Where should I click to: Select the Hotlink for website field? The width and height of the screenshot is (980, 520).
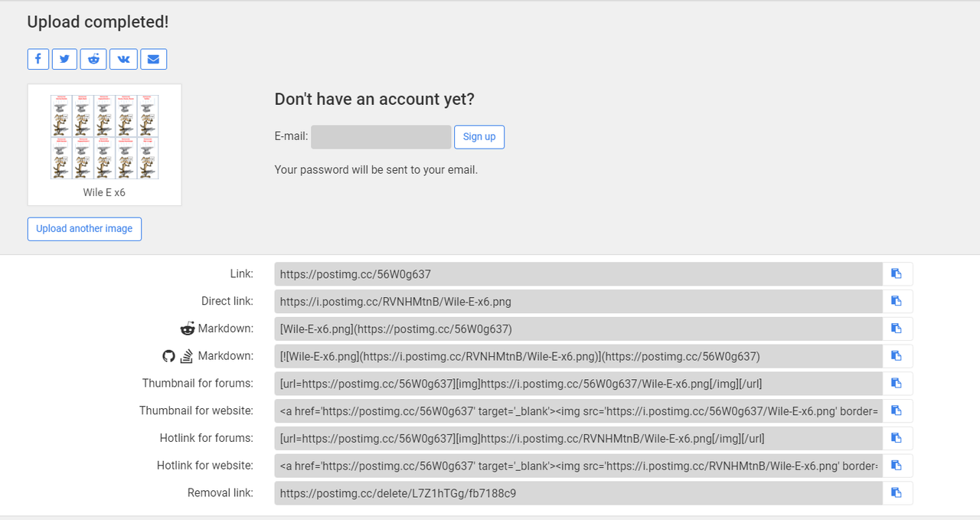pos(578,466)
